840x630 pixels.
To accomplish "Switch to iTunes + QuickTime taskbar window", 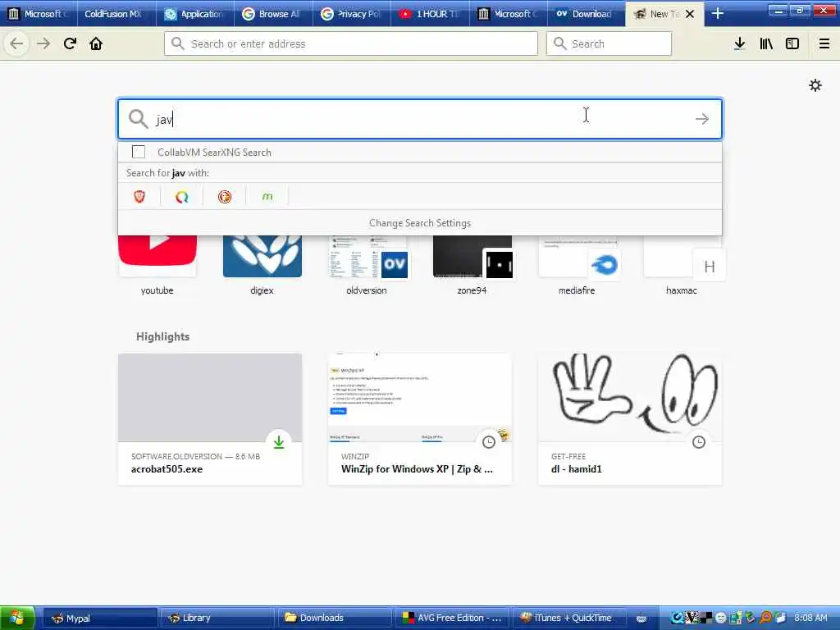I will pos(568,619).
